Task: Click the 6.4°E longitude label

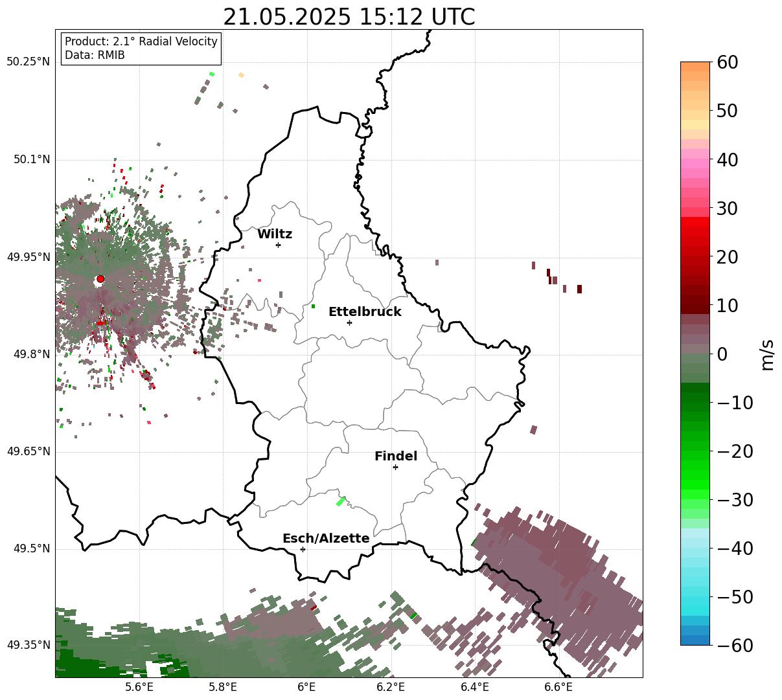Action: coord(474,687)
